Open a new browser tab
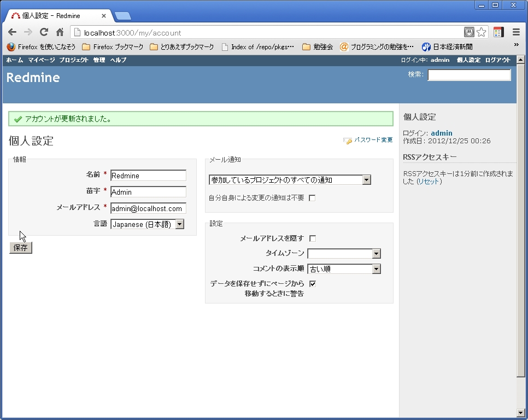 (x=122, y=16)
